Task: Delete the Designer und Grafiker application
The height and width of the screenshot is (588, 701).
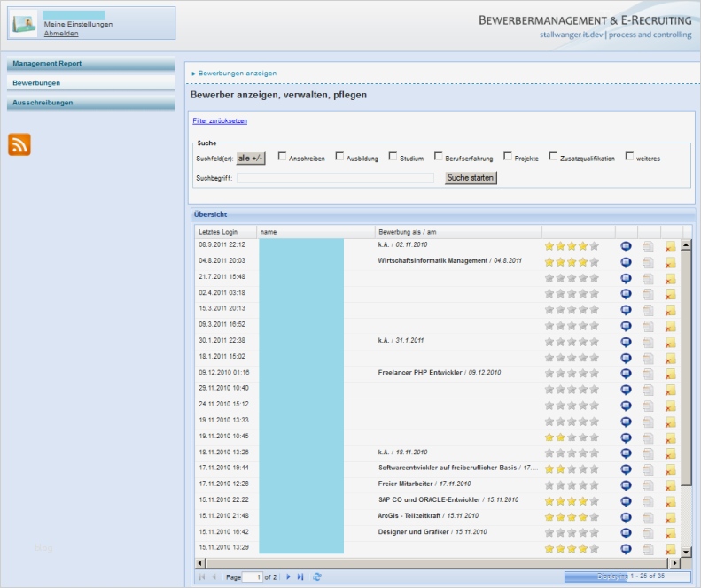Action: tap(670, 532)
